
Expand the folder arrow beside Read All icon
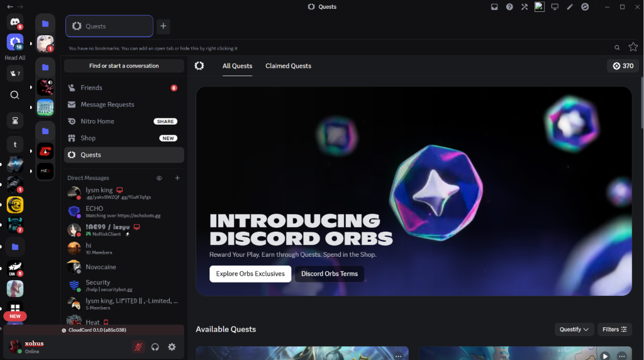31,43
